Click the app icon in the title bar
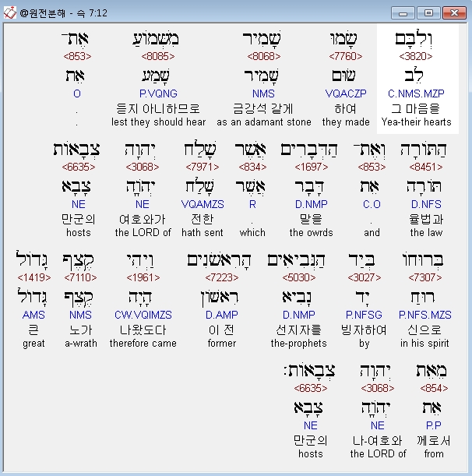The width and height of the screenshot is (472, 476). (9, 12)
